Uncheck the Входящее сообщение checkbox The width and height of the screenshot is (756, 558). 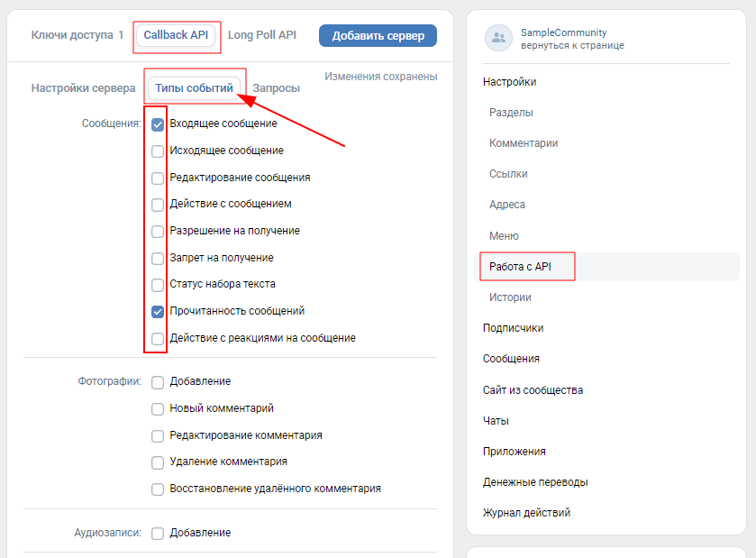tap(158, 124)
